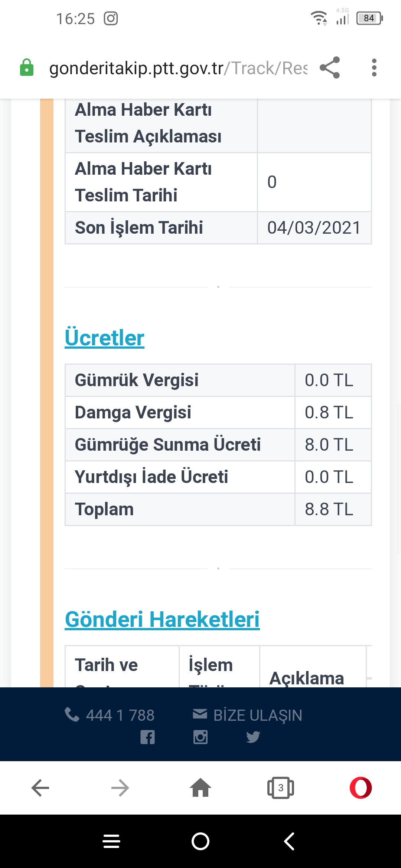Open the tab switcher showing 3 tabs
Image resolution: width=401 pixels, height=868 pixels.
[x=281, y=788]
